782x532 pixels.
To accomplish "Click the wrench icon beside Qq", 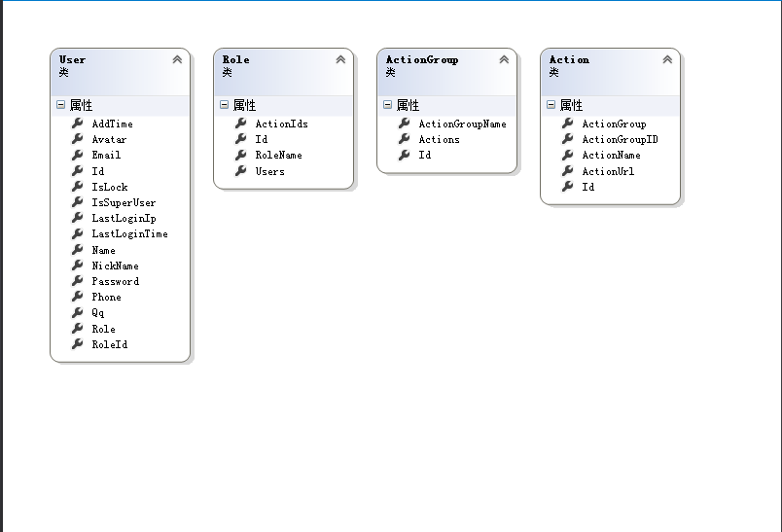I will (77, 312).
